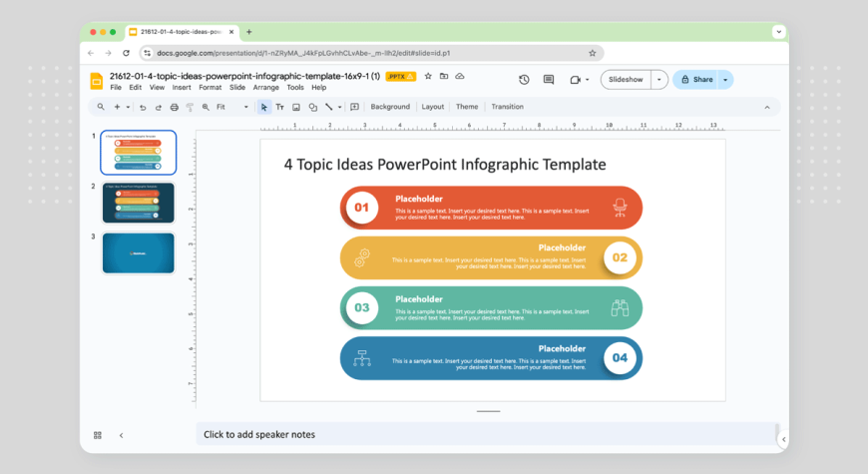
Task: Hide the menus with the up chevron
Action: coord(767,108)
